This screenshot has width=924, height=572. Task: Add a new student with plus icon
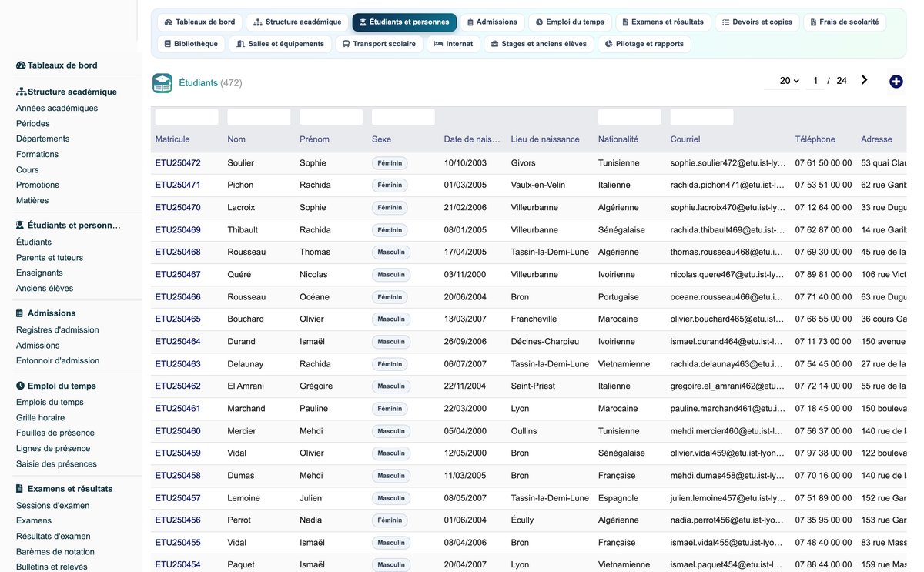(x=896, y=82)
